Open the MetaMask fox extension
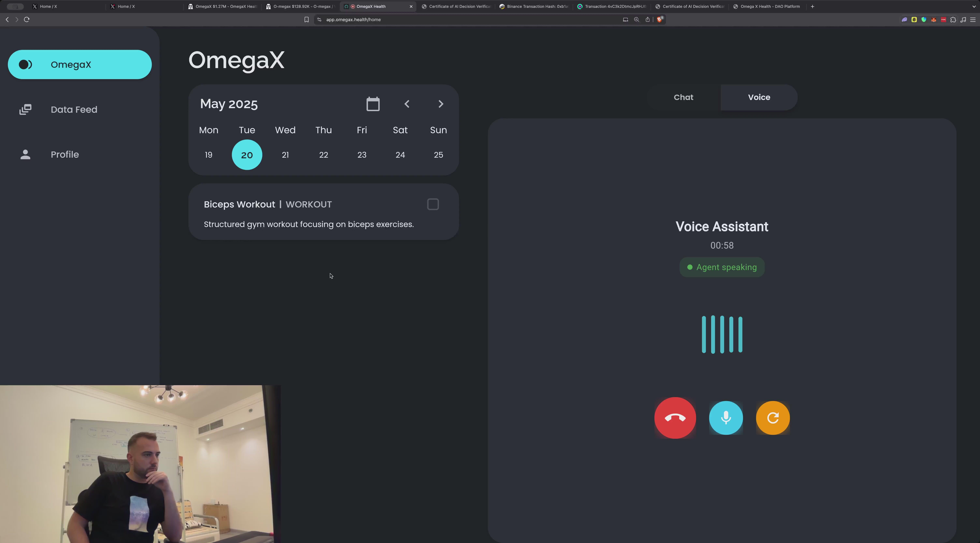980x543 pixels. coord(934,20)
